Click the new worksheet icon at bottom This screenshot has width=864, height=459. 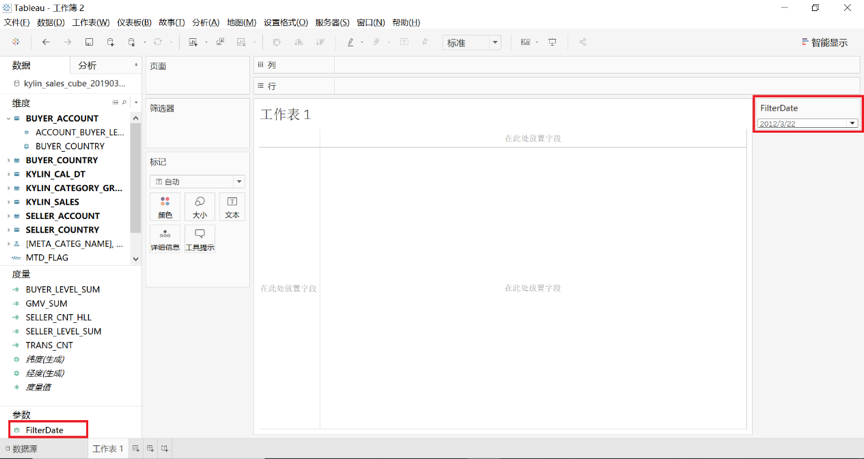tap(136, 449)
